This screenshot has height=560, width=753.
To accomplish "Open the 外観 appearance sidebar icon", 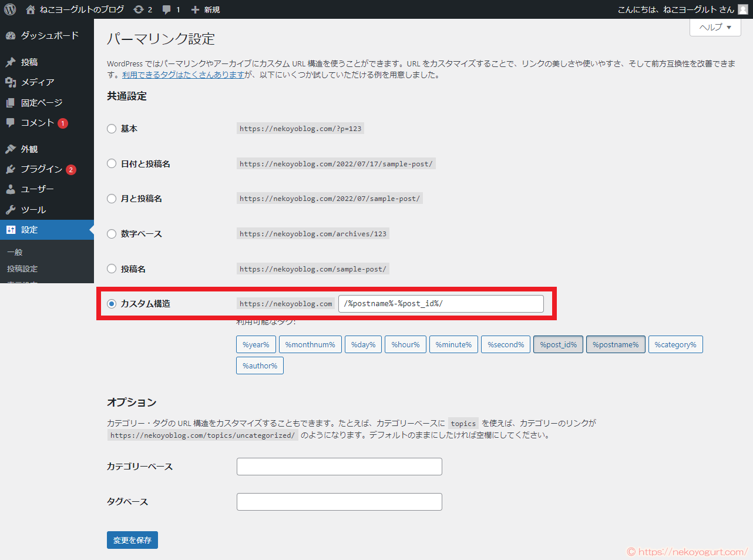I will coord(11,149).
